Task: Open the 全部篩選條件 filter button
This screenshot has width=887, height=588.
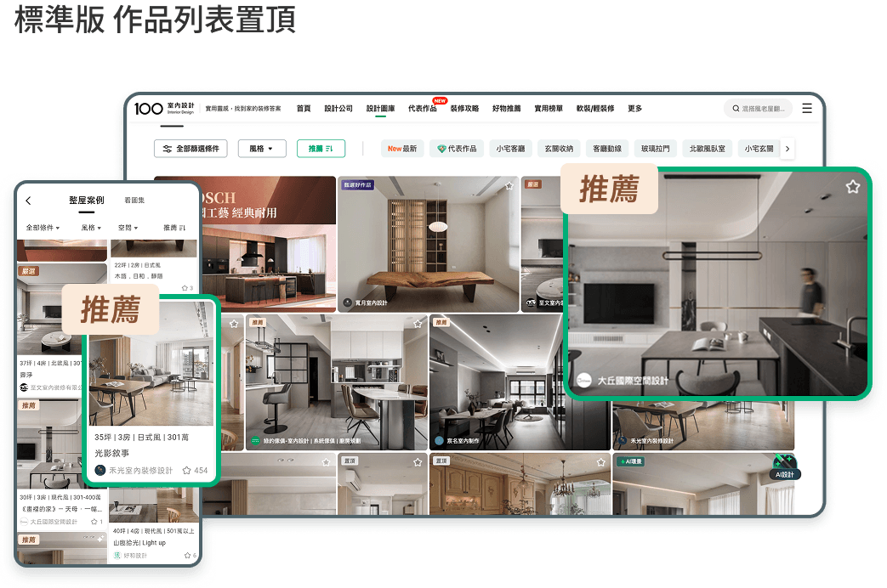Action: (190, 149)
